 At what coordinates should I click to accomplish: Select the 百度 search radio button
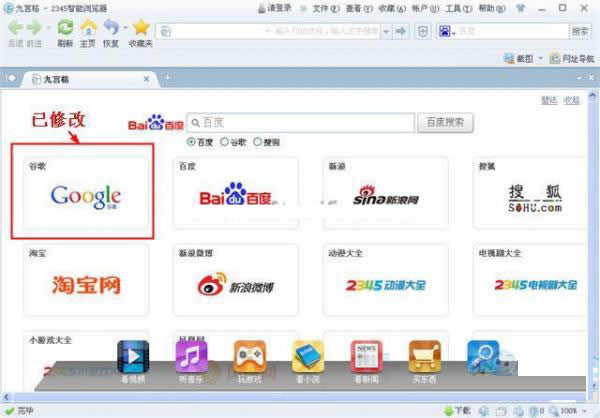191,142
